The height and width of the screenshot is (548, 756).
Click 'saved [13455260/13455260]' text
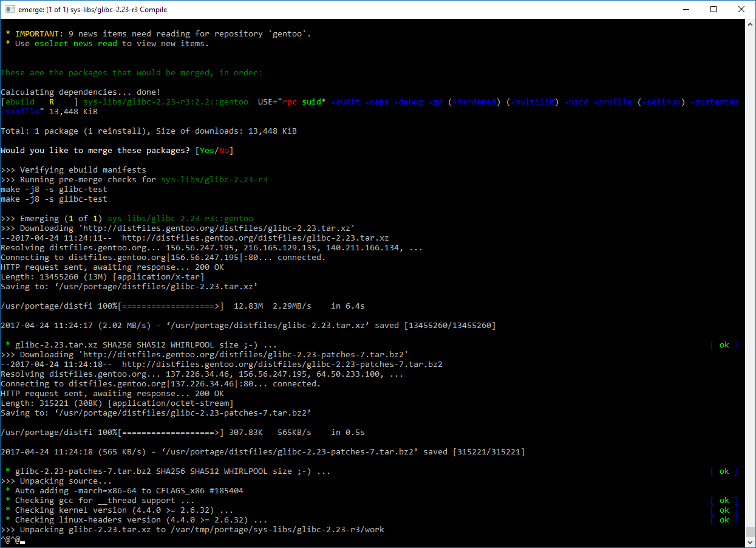click(x=435, y=326)
